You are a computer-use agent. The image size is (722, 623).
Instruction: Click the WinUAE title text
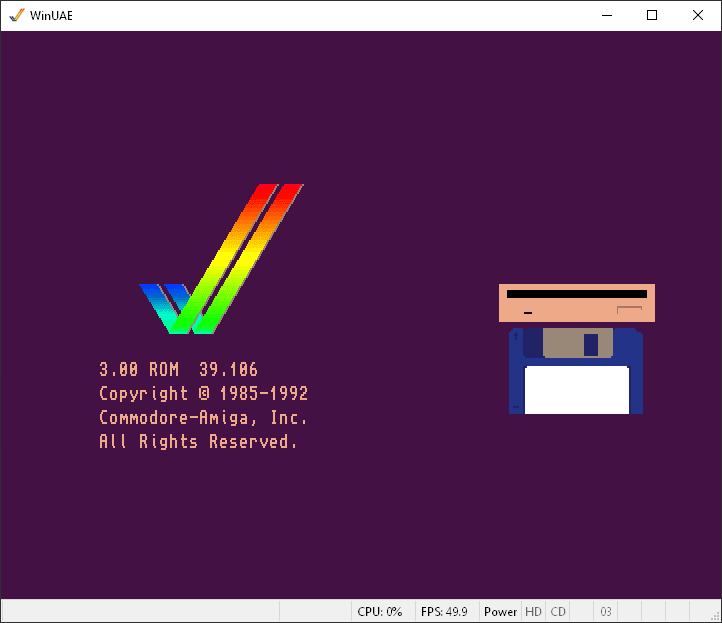tap(51, 16)
